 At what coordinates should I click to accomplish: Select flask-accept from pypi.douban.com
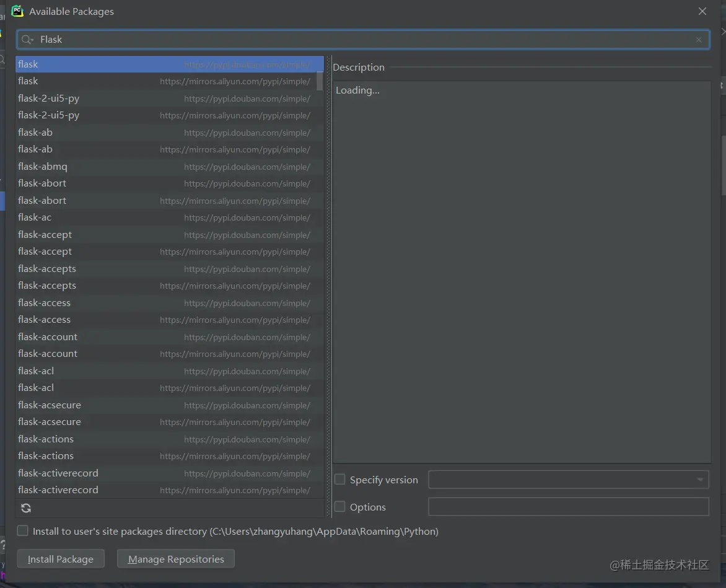(170, 235)
